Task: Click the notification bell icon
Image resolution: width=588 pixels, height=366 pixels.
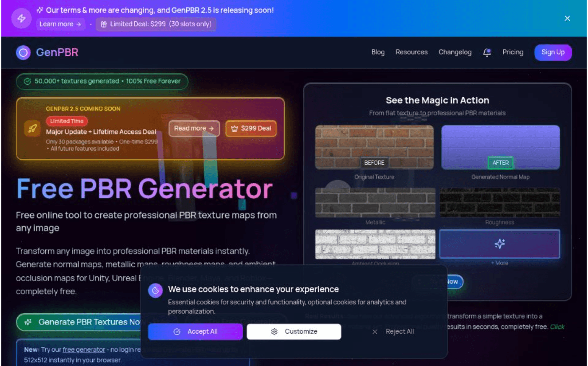Action: pyautogui.click(x=487, y=52)
